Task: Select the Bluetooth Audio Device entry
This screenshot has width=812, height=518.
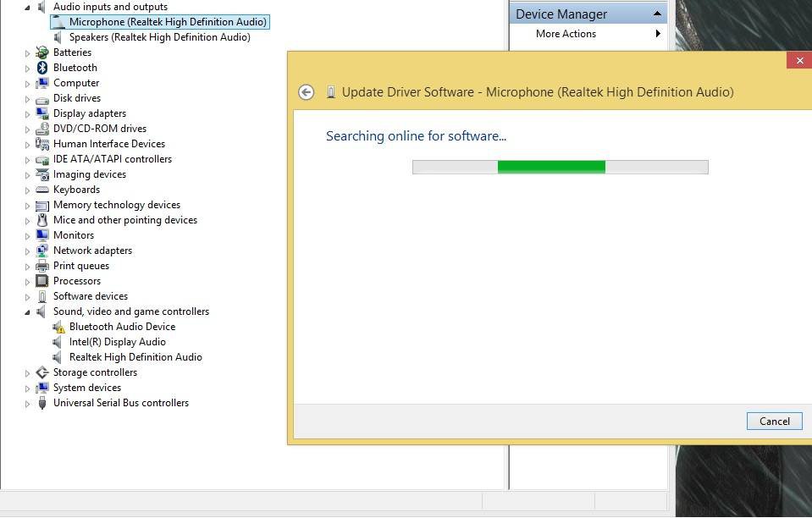Action: coord(122,327)
